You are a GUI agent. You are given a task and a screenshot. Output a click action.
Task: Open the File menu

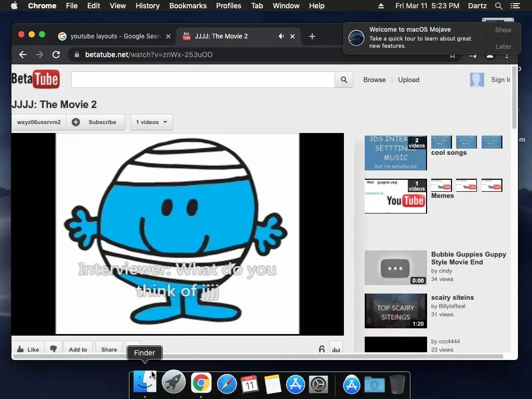pyautogui.click(x=72, y=6)
